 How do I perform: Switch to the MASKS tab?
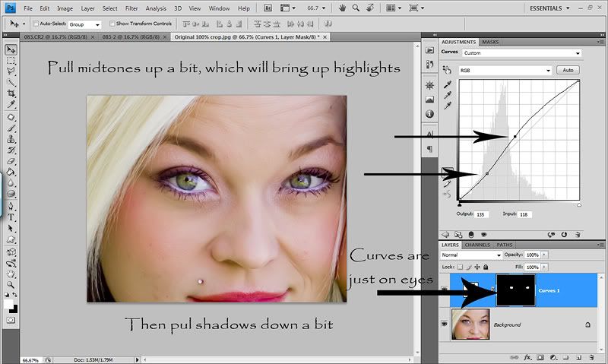490,42
